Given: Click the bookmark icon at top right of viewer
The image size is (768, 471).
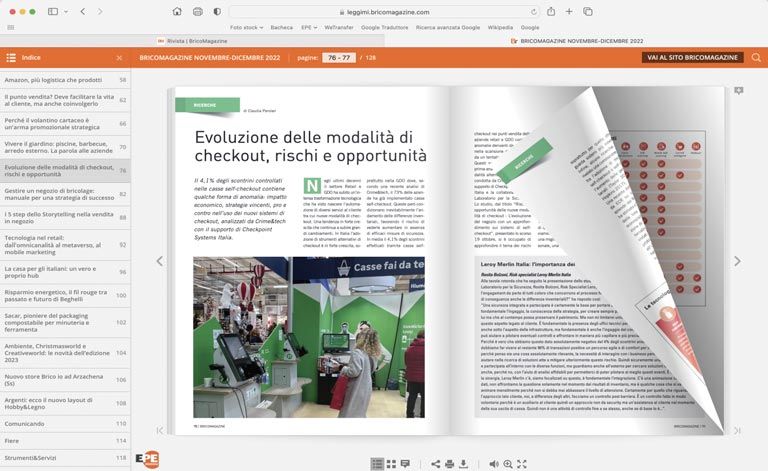Looking at the screenshot, I should [x=739, y=91].
